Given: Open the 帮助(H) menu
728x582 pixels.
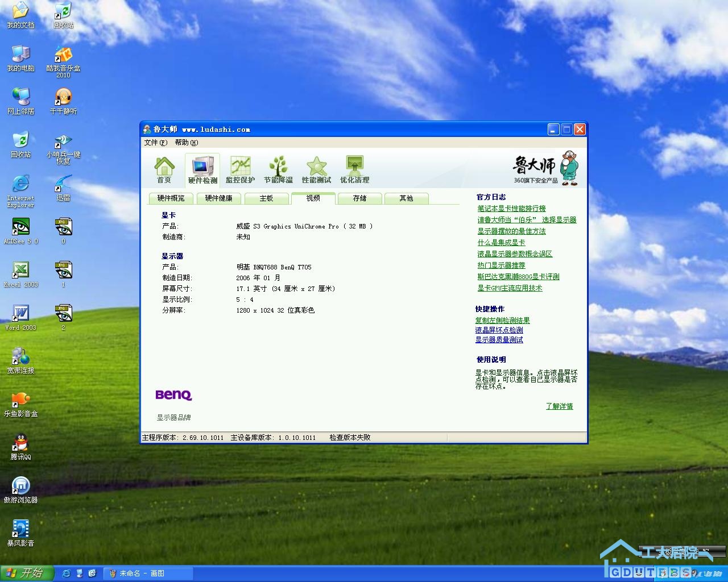Looking at the screenshot, I should [186, 143].
